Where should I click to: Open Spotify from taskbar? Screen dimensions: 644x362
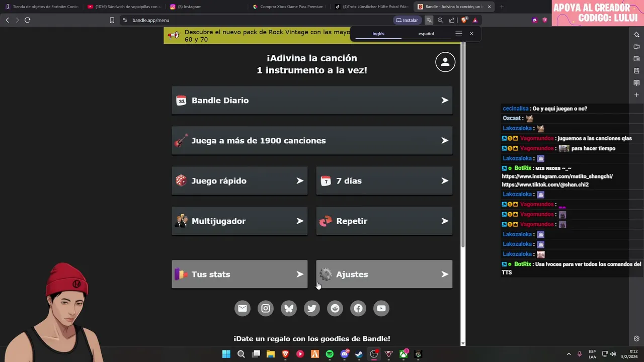click(x=330, y=354)
